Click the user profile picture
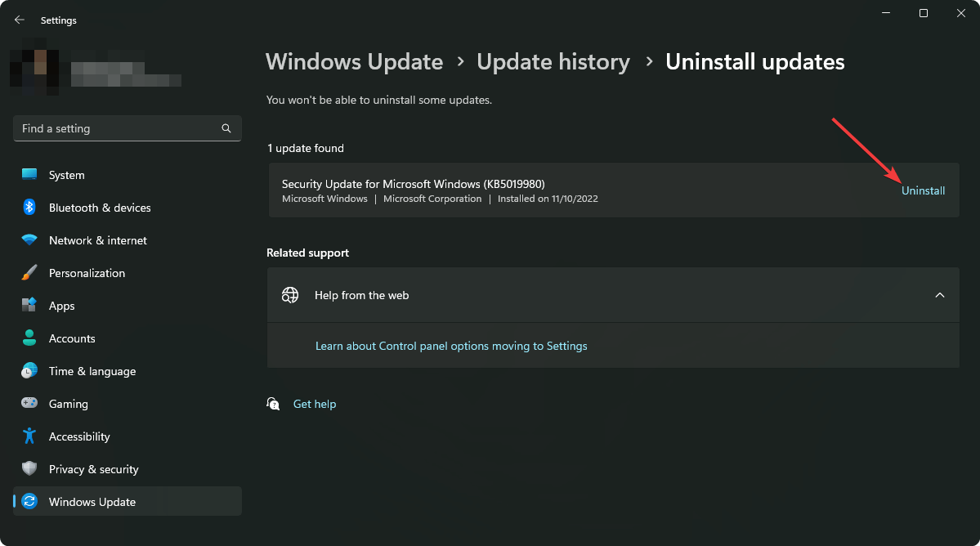Viewport: 980px width, 546px height. pos(34,65)
